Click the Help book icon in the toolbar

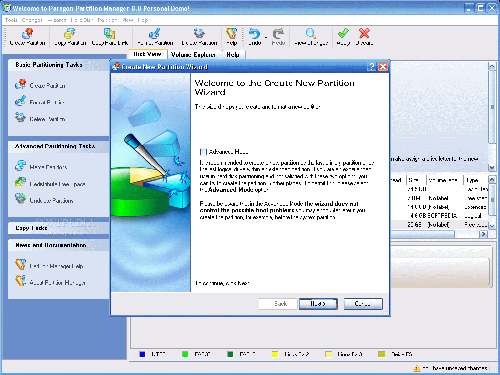pos(232,34)
